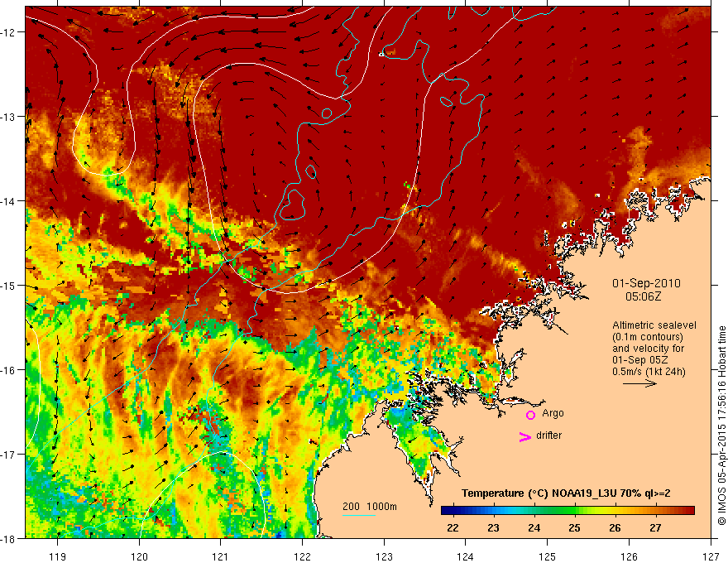Click the 26 value under color bar
Viewport: 728px width, 563px height.
(x=615, y=528)
